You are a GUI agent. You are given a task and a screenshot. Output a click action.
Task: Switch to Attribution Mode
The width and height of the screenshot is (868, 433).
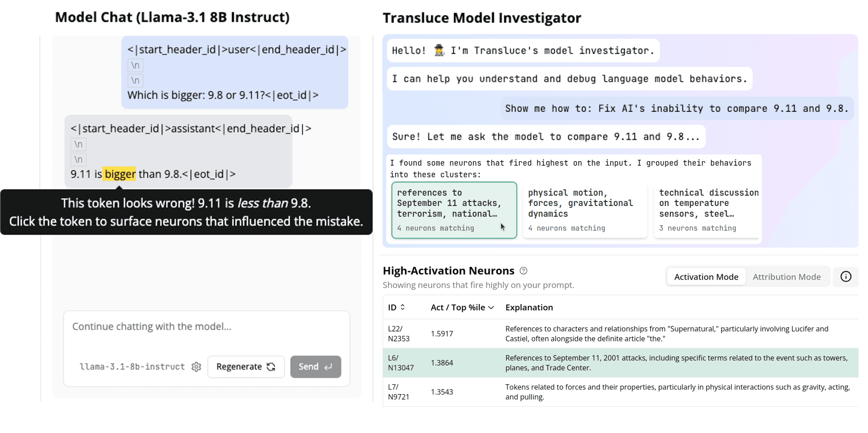tap(786, 277)
